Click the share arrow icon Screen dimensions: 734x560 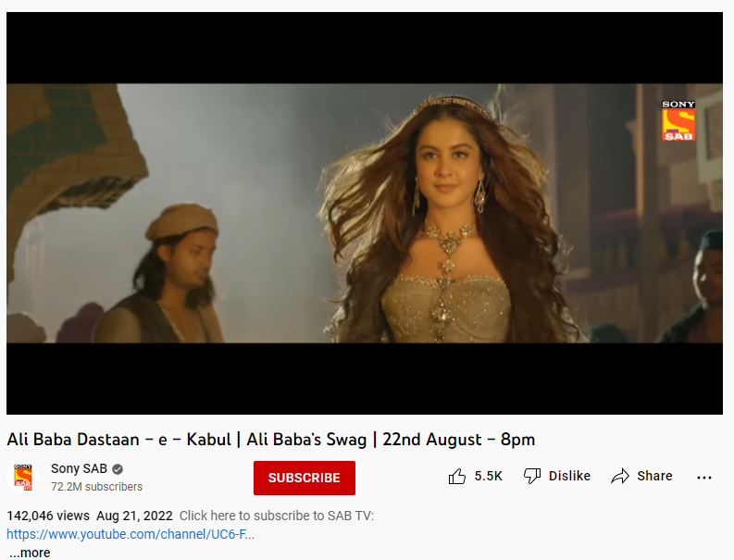click(x=620, y=476)
